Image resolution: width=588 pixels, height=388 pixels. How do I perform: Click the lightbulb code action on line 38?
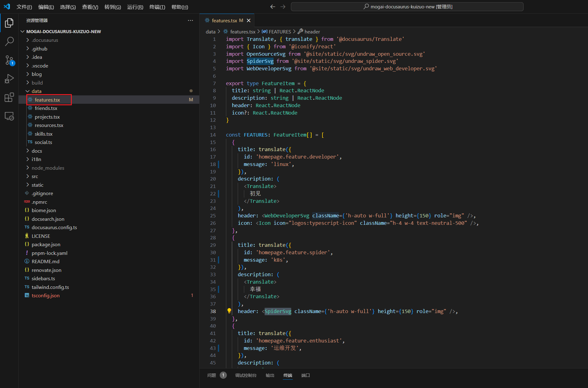click(229, 311)
